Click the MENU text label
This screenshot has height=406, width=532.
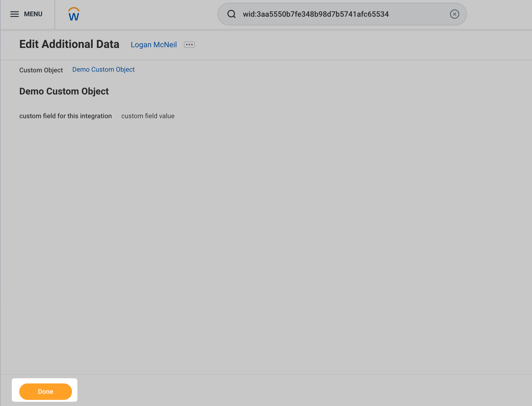[33, 14]
